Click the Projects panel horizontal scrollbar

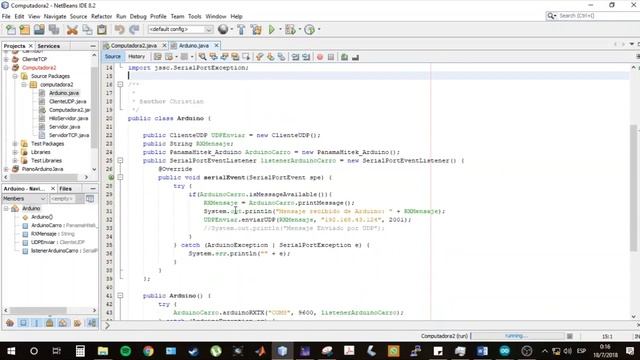[45, 178]
